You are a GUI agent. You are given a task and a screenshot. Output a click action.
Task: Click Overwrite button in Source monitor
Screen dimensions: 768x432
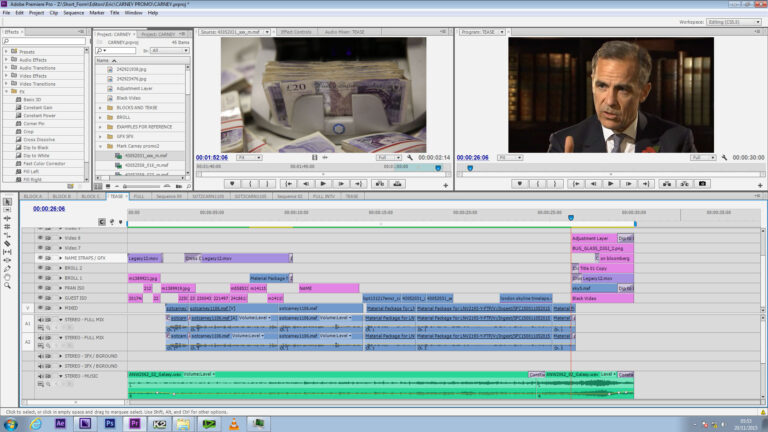pyautogui.click(x=397, y=184)
